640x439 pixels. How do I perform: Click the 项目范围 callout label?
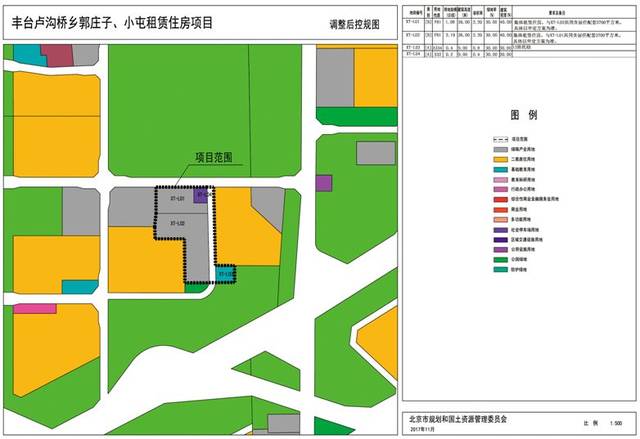click(x=213, y=158)
